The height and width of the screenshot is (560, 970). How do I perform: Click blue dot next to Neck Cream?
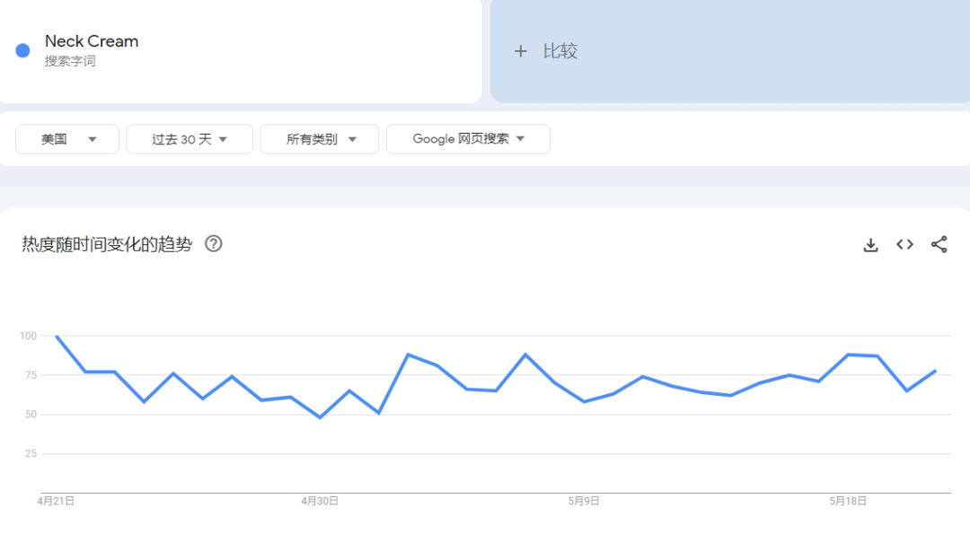(23, 50)
